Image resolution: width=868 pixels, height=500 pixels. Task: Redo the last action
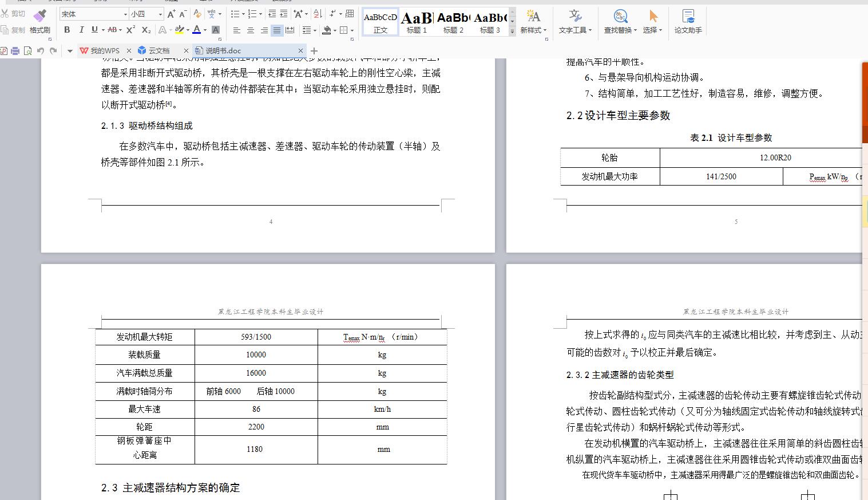click(53, 51)
